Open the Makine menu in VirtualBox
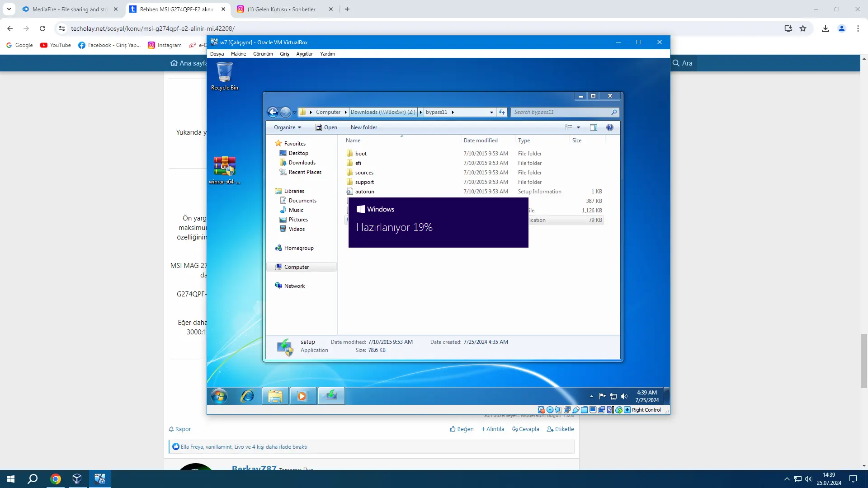 (x=238, y=54)
